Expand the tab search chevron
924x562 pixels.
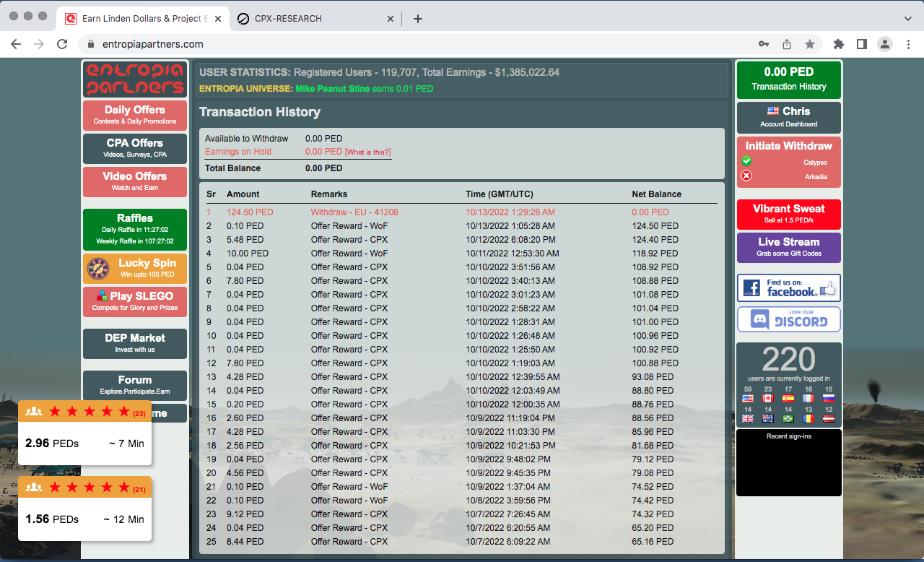point(907,18)
